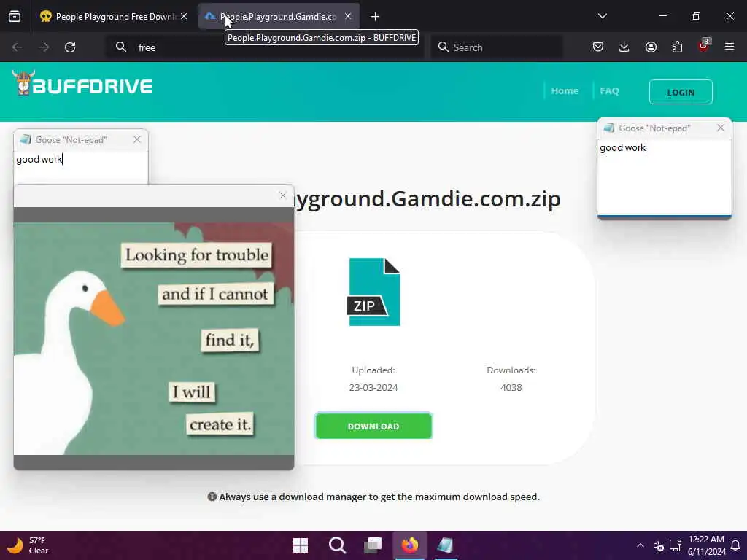This screenshot has width=747, height=560.
Task: Expand the system tray hidden icons chevron
Action: [640, 545]
